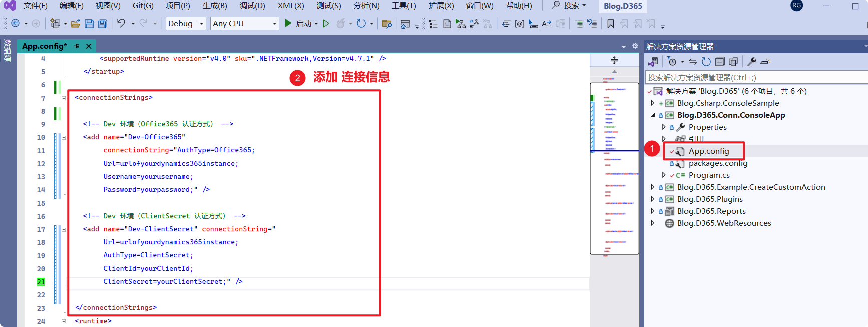Screen dimensions: 868x327
Task: Close the App.config editor tab
Action: pyautogui.click(x=89, y=46)
